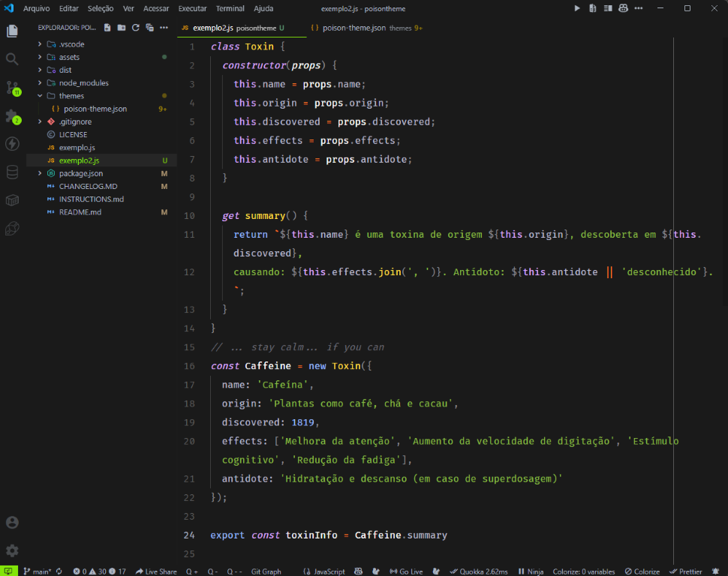Open the compare changes icon in editor toolbar
This screenshot has height=576, width=728.
tap(592, 8)
